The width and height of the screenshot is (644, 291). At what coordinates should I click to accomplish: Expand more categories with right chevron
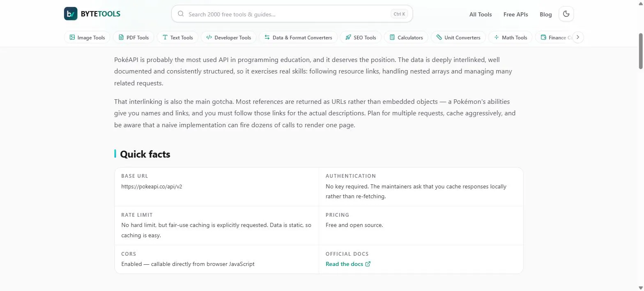pyautogui.click(x=578, y=37)
